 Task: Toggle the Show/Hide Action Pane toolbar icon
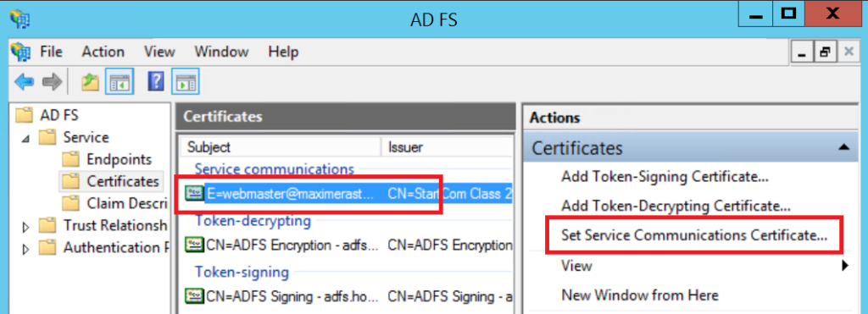tap(185, 83)
